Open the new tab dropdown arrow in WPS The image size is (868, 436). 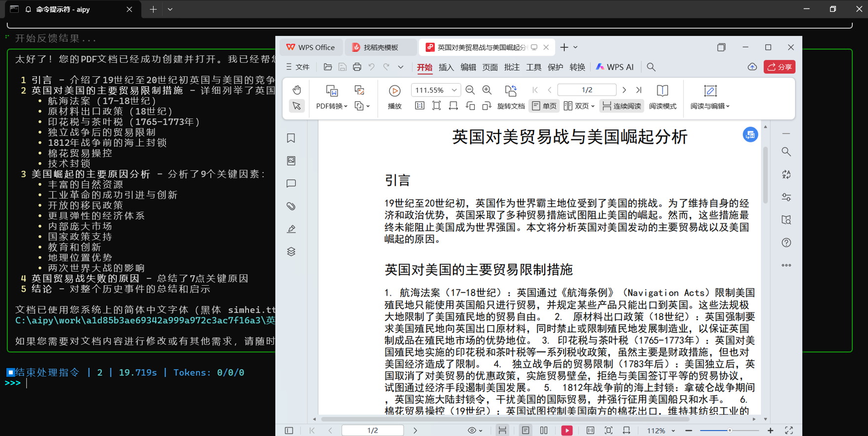point(575,47)
